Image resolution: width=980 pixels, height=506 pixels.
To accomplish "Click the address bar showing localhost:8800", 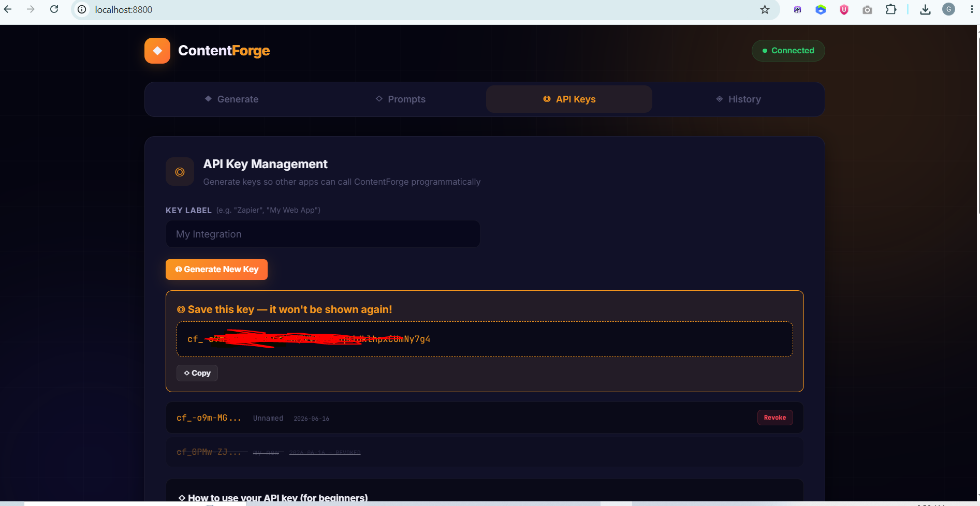I will tap(425, 9).
